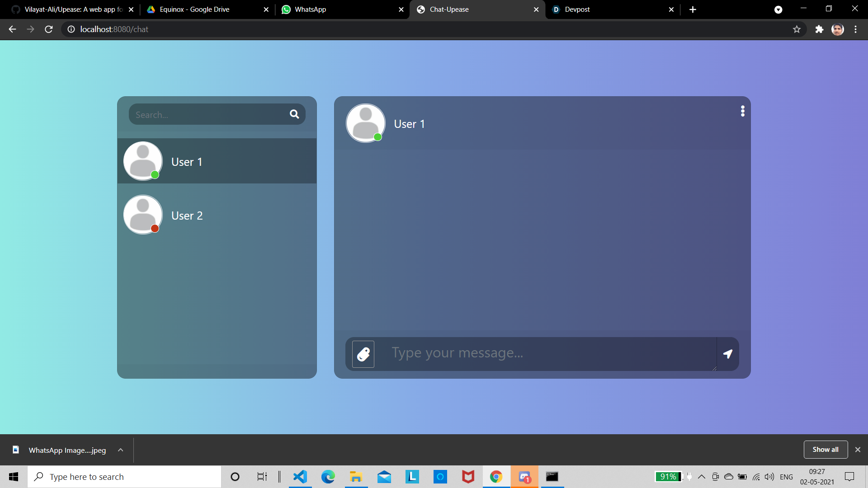Open the browser Extensions puzzle icon
The image size is (868, 488).
point(819,29)
